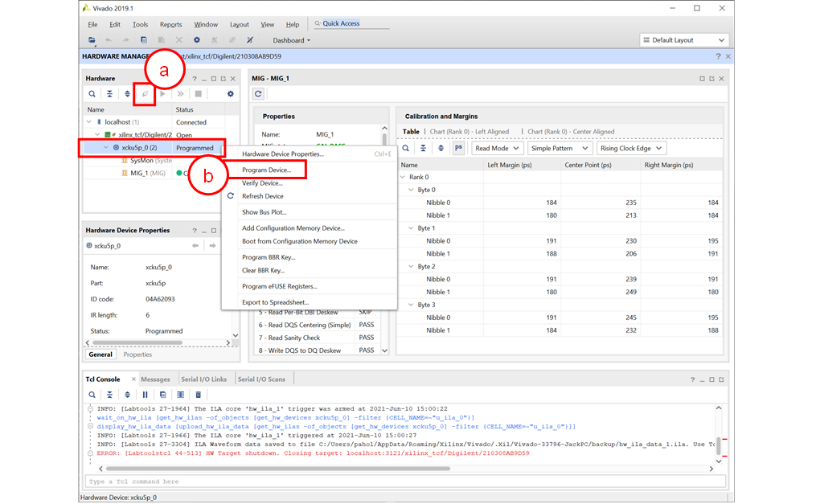Expand all rows in Calibration table

441,148
